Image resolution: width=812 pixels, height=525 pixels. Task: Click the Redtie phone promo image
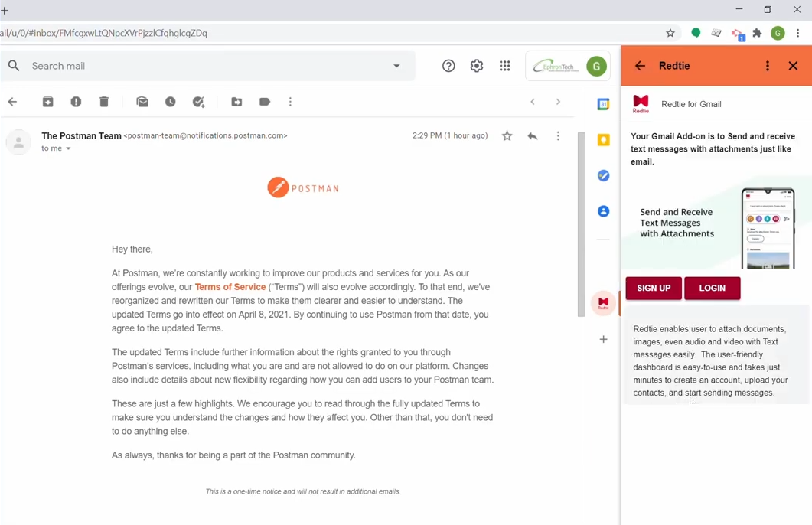click(x=768, y=228)
